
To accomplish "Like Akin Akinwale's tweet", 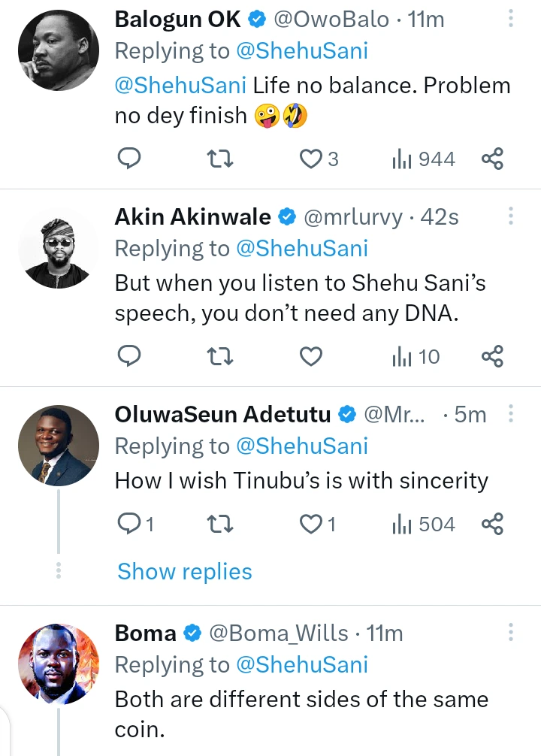I will coord(310,356).
